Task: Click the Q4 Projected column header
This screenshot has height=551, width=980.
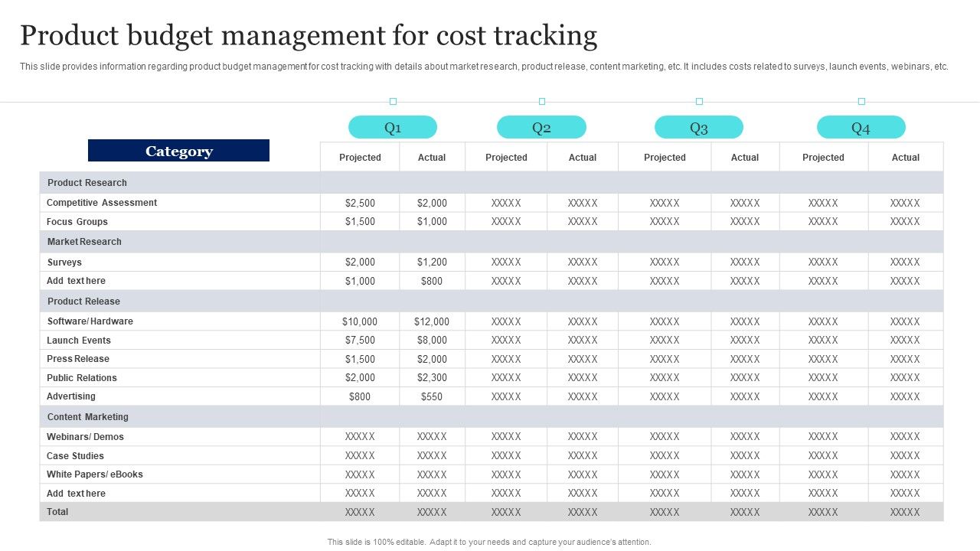Action: tap(823, 158)
